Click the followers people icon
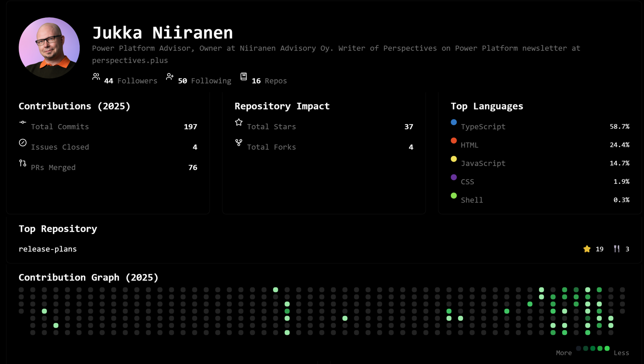This screenshot has width=644, height=364. [96, 76]
